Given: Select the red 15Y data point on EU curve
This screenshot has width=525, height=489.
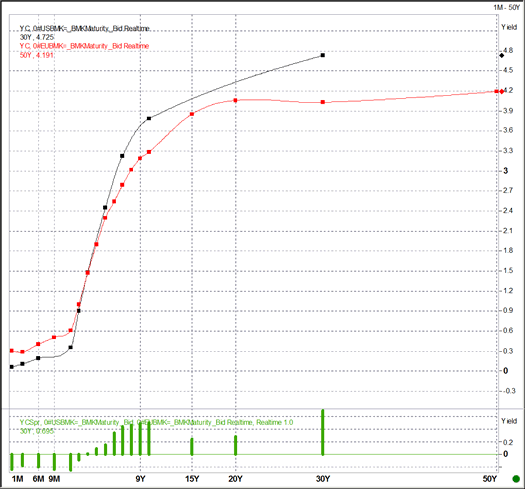Looking at the screenshot, I should pyautogui.click(x=192, y=114).
